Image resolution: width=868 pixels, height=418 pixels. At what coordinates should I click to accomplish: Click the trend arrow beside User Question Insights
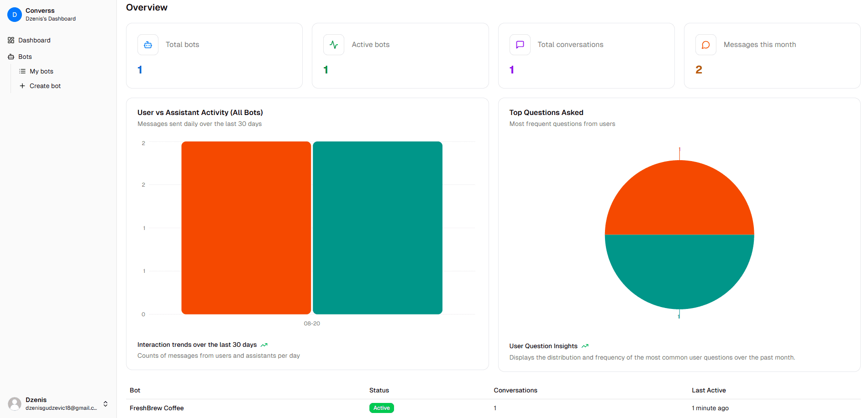(585, 346)
